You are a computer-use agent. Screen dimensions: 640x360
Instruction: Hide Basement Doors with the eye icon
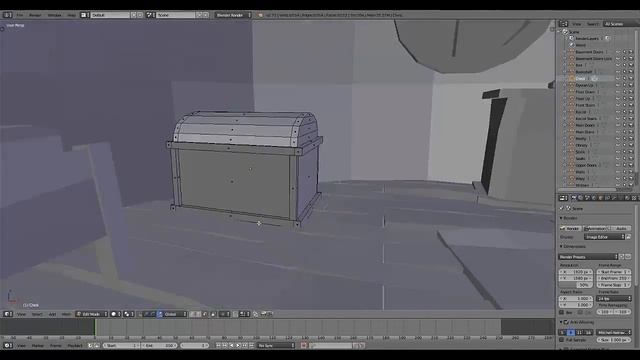pos(618,52)
